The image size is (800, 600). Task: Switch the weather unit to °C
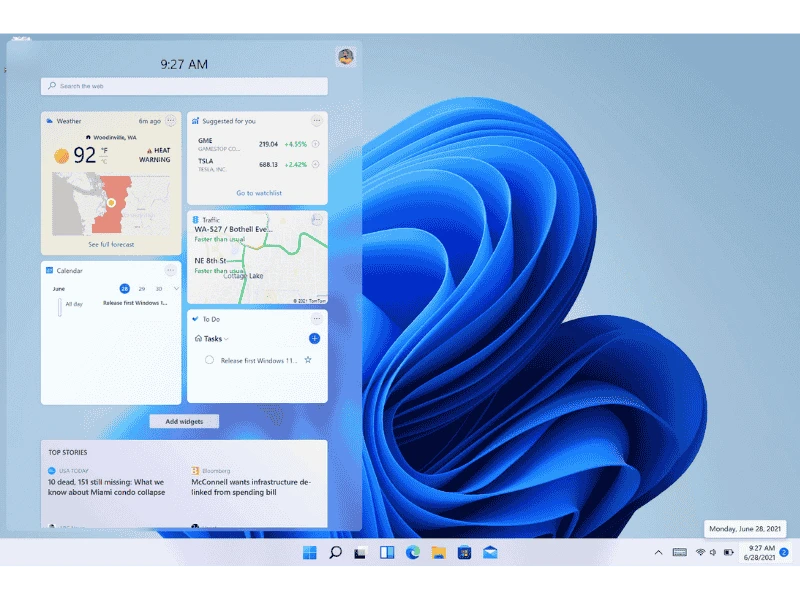click(104, 161)
